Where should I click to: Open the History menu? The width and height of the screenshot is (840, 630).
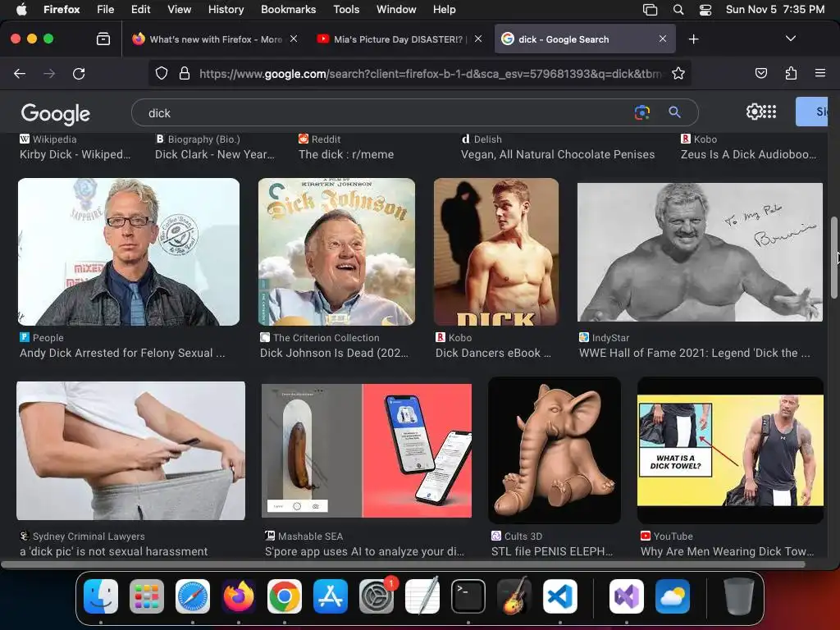point(226,9)
